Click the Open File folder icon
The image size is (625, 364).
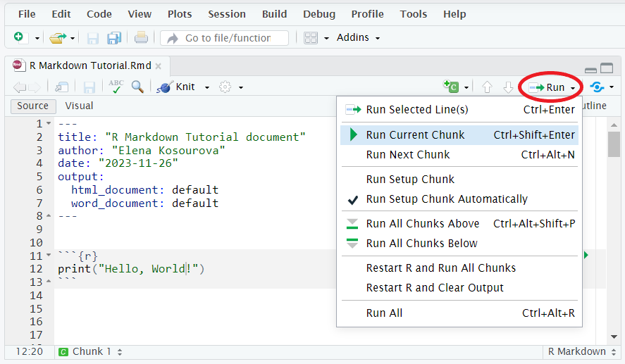pyautogui.click(x=57, y=38)
